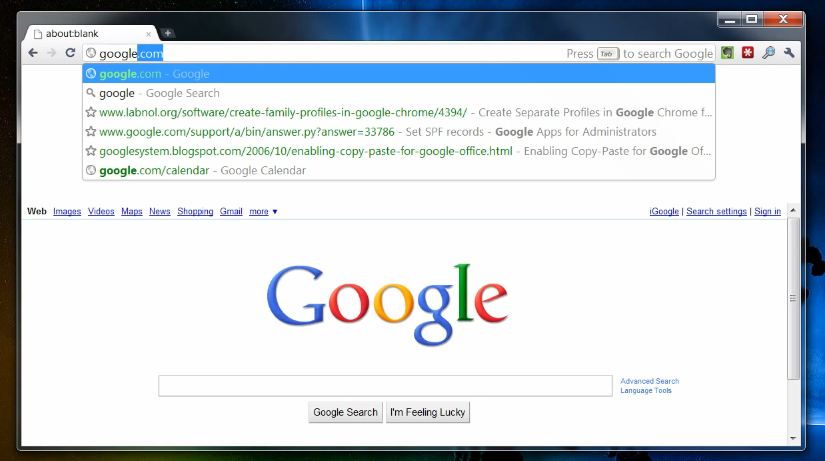This screenshot has height=461, width=825.
Task: Minimize the Chrome window
Action: click(730, 19)
